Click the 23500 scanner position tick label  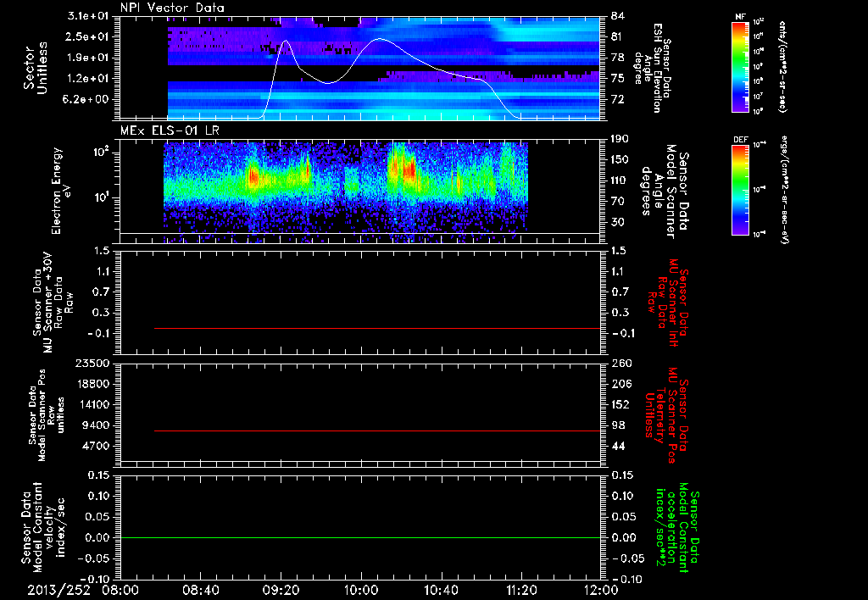point(92,364)
